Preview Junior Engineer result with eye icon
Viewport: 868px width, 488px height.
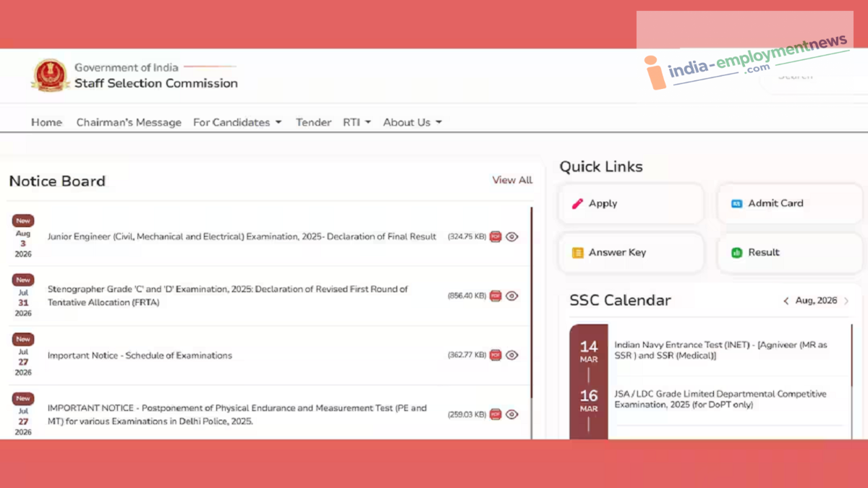[x=512, y=236]
